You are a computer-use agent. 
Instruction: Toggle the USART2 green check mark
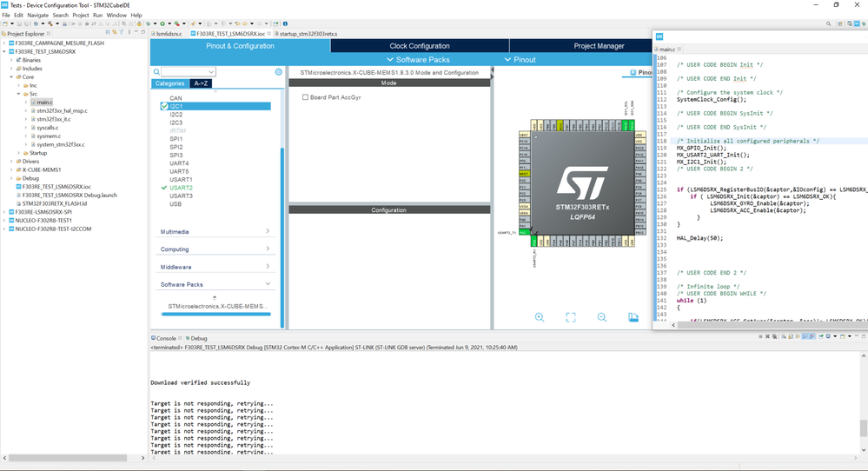(164, 188)
